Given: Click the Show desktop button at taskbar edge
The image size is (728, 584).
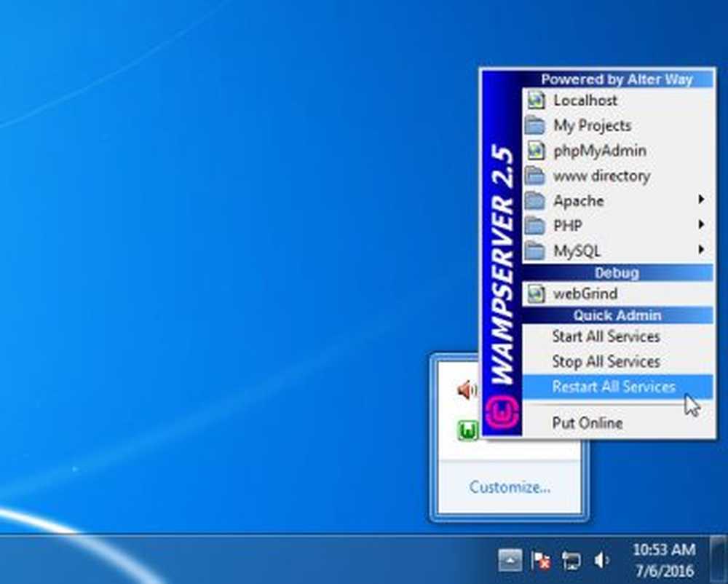Looking at the screenshot, I should (719, 559).
